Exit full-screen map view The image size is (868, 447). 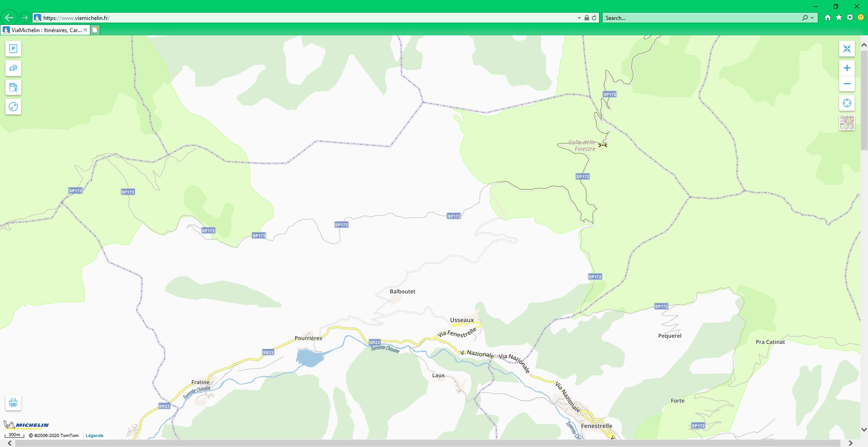click(x=847, y=49)
